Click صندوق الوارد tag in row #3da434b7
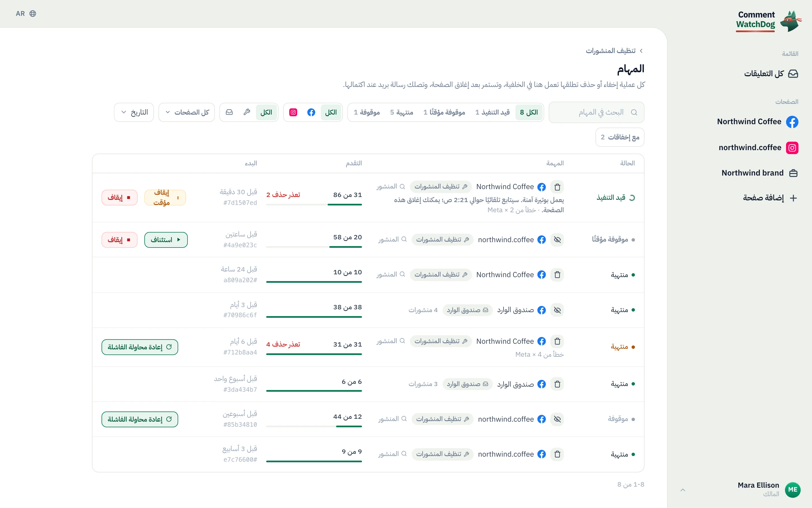Image resolution: width=812 pixels, height=508 pixels. coord(467,384)
